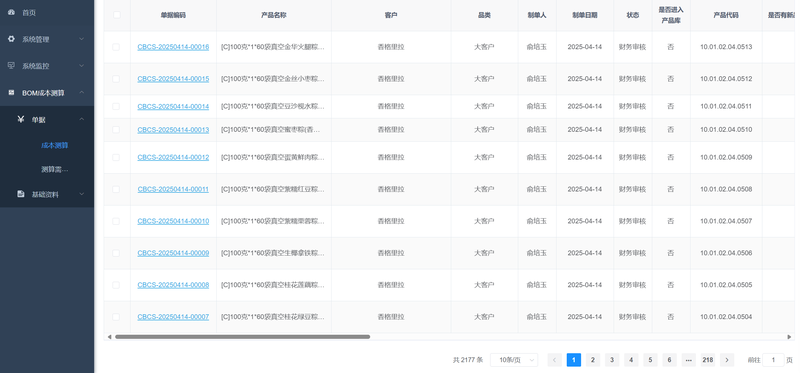Check the row CBCS-20250414-00010 checkbox
This screenshot has height=373, width=800.
[x=116, y=221]
